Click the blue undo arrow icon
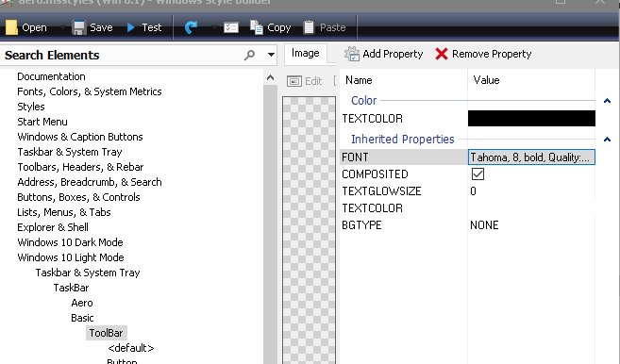 pyautogui.click(x=191, y=27)
